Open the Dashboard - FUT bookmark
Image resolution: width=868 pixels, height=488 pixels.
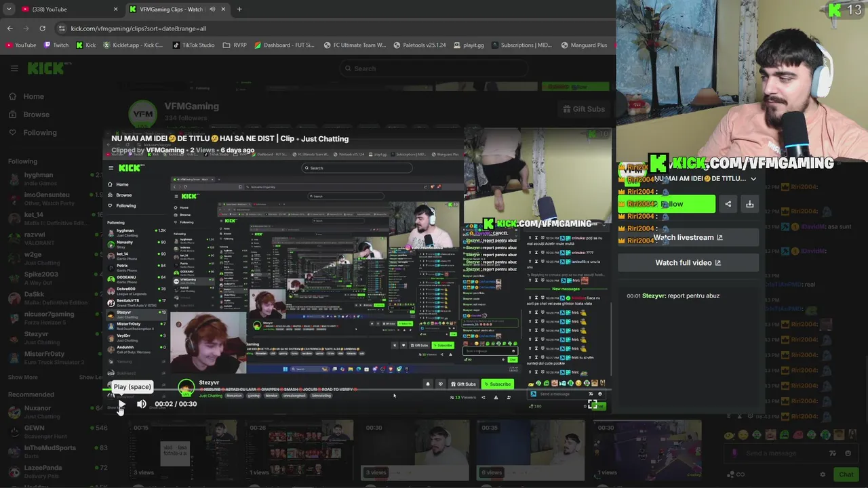[285, 45]
